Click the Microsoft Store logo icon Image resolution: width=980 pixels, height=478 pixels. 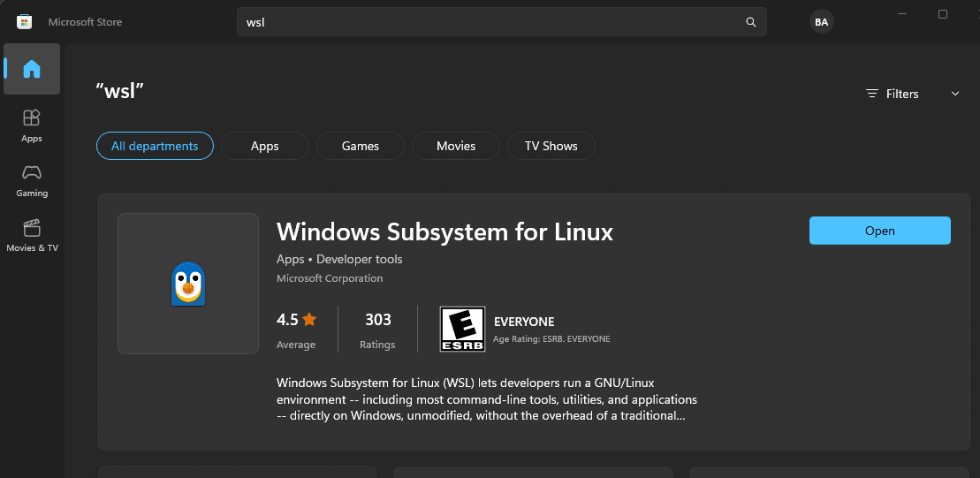(x=24, y=22)
